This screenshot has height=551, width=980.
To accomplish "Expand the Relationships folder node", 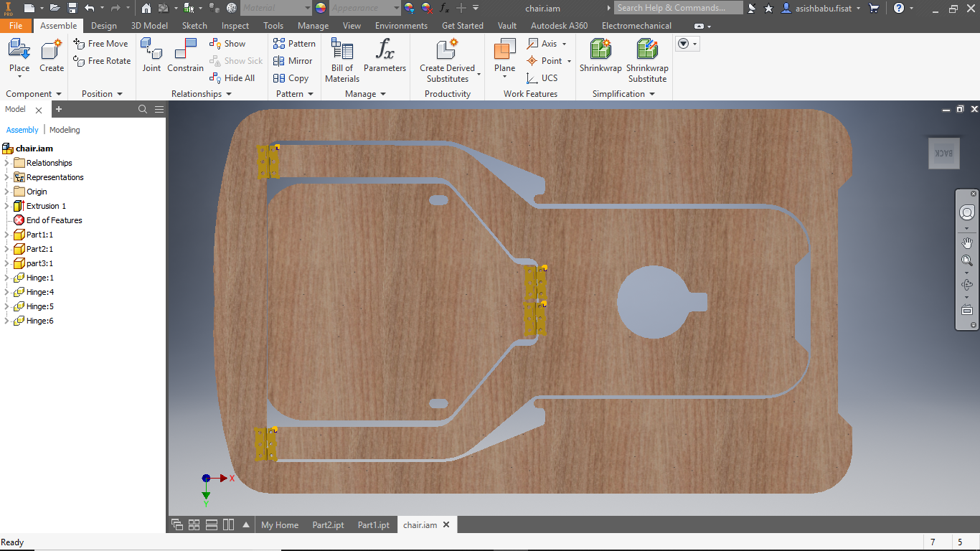I will (x=7, y=163).
